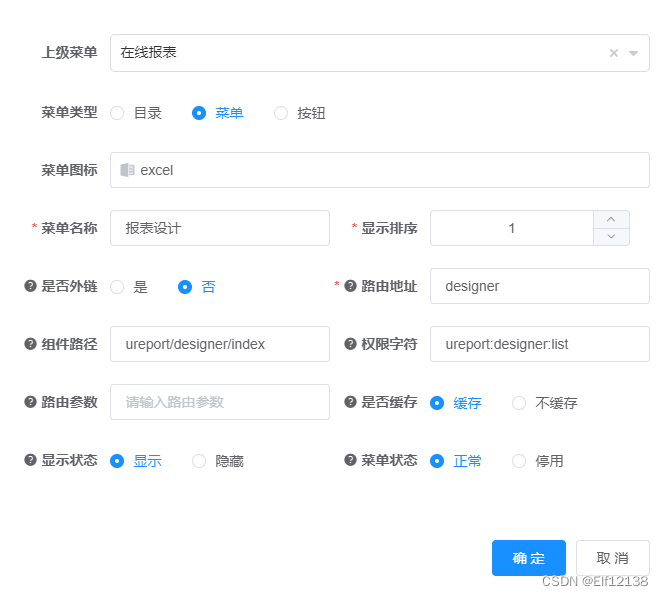Select the 显示 radio option
Screen dimensions: 663x596
click(117, 461)
